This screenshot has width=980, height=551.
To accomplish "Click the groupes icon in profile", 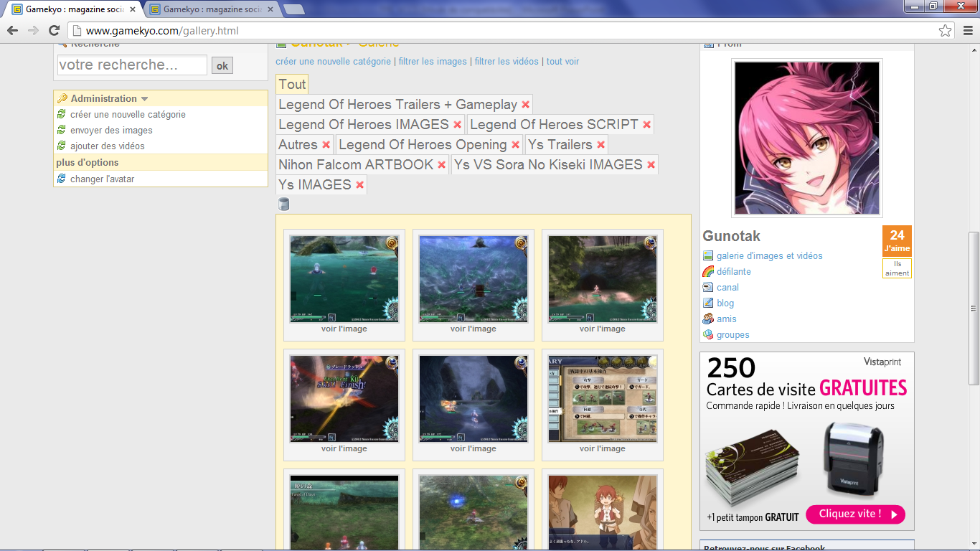I will [708, 334].
